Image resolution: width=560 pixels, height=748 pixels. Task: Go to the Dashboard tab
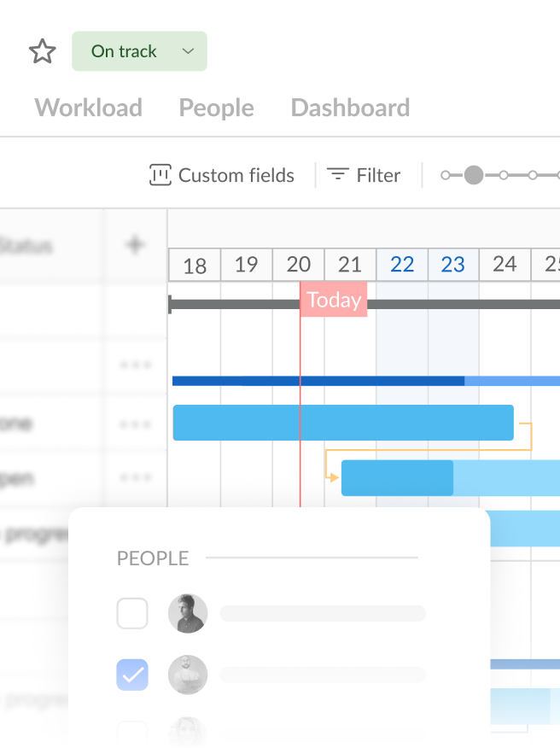350,108
